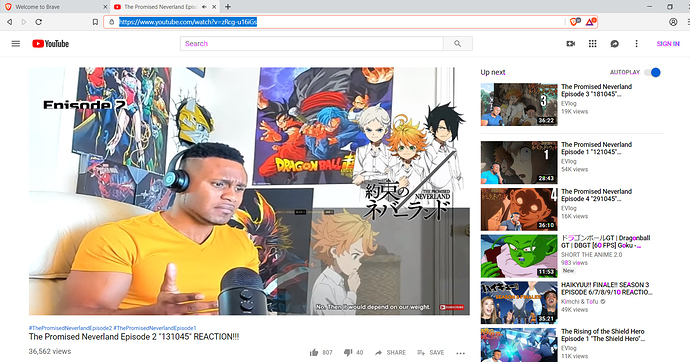
Task: Save the video to a playlist
Action: [430, 352]
